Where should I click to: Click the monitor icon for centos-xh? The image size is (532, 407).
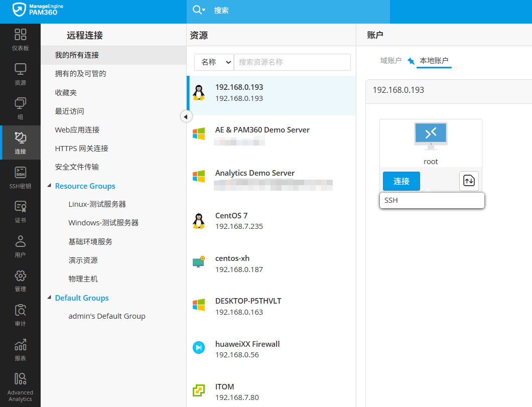coord(199,262)
